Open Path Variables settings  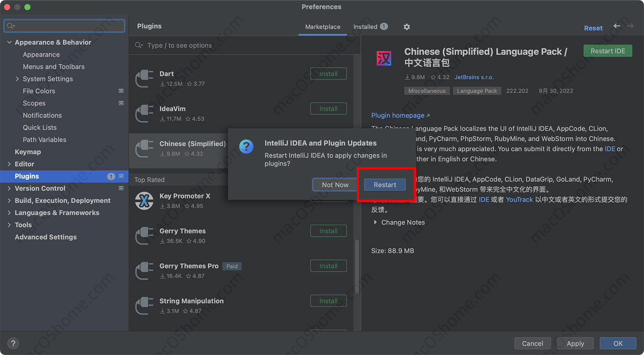[x=45, y=140]
